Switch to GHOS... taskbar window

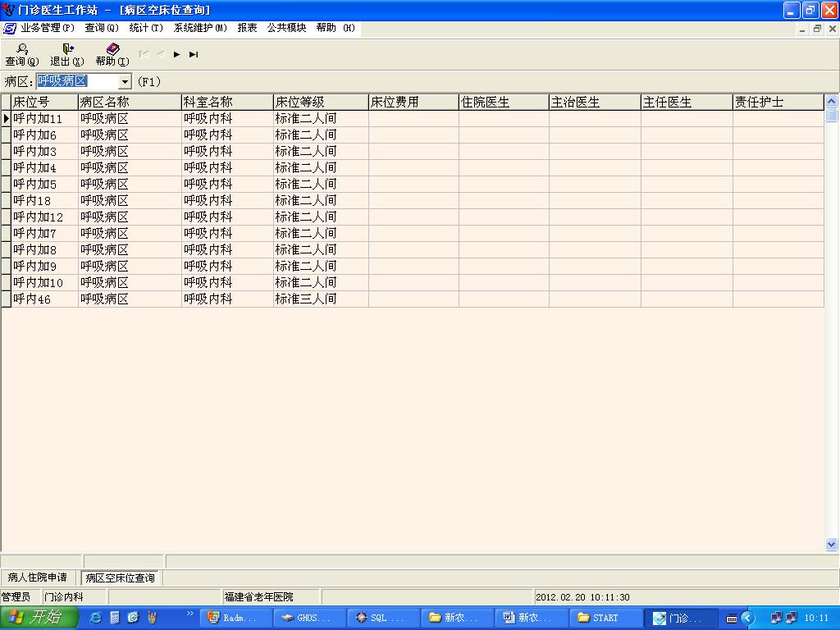308,618
